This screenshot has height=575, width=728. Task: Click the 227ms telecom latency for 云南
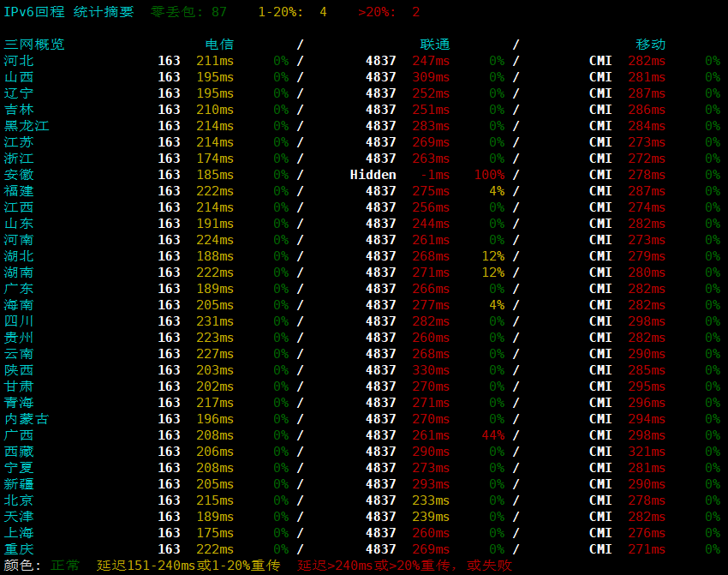[215, 353]
